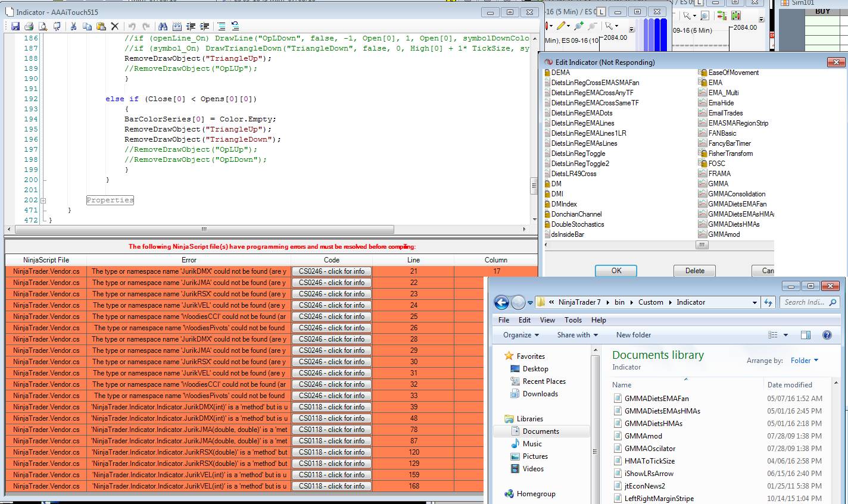Click the Find binoculars icon
This screenshot has width=848, height=504.
[163, 26]
